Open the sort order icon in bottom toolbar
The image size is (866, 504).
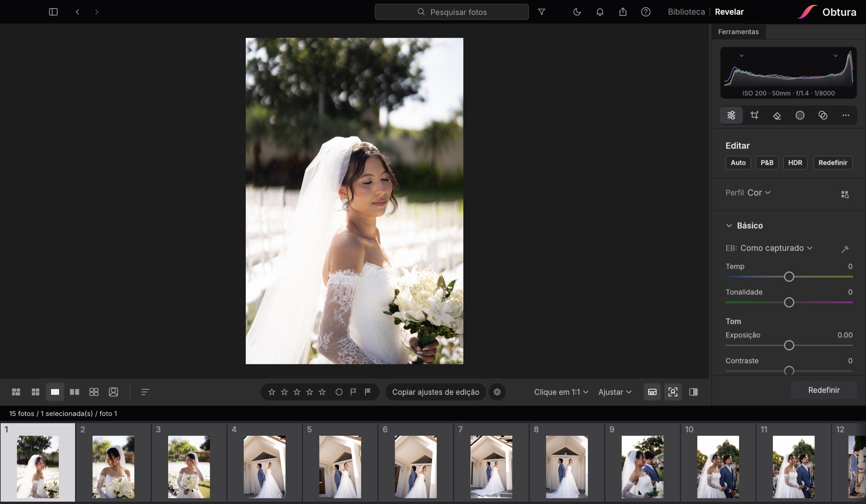(x=145, y=392)
